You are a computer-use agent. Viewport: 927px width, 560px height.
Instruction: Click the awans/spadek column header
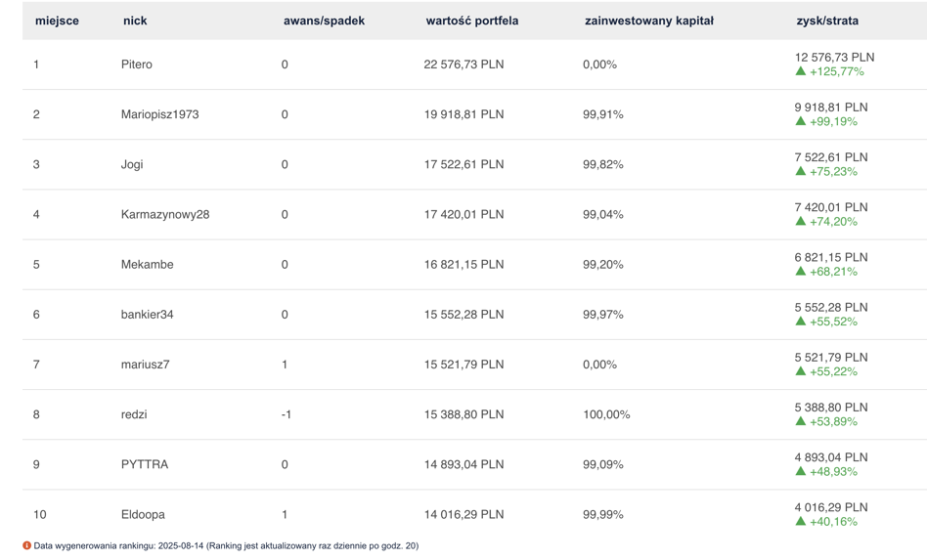(324, 21)
